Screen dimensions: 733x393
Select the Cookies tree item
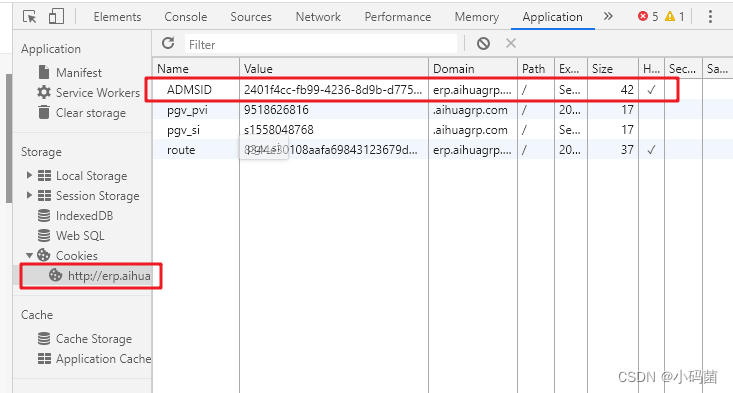77,256
